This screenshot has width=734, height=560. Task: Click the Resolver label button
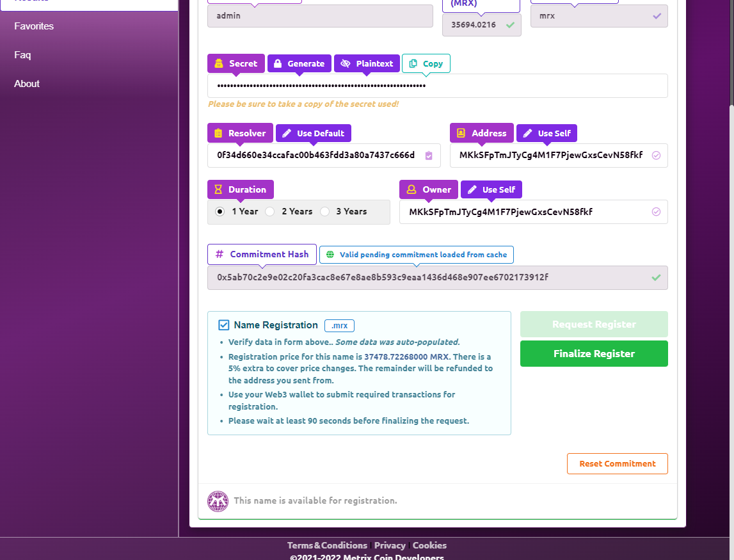click(240, 134)
